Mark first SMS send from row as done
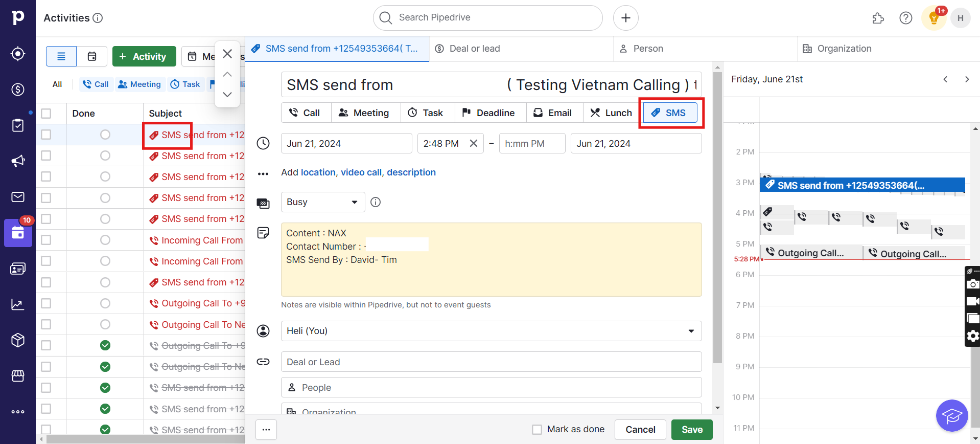980x444 pixels. pos(105,135)
